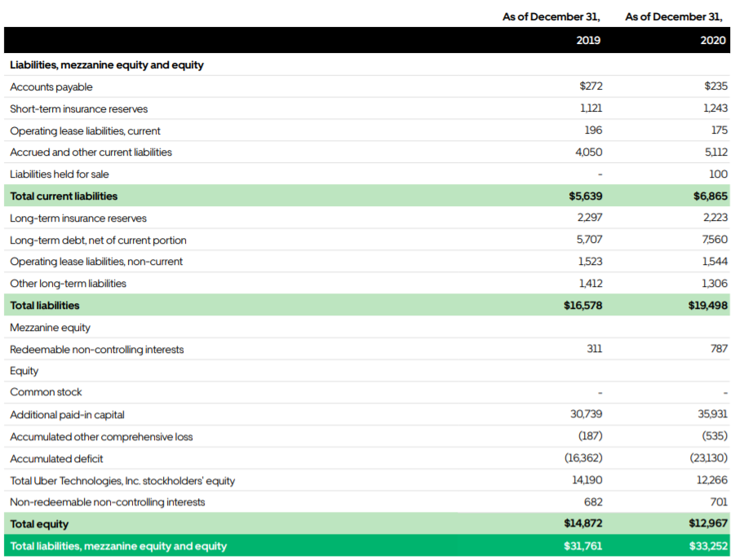Select accrued liabilities 2020 value 5,112
This screenshot has width=735, height=560.
715,152
